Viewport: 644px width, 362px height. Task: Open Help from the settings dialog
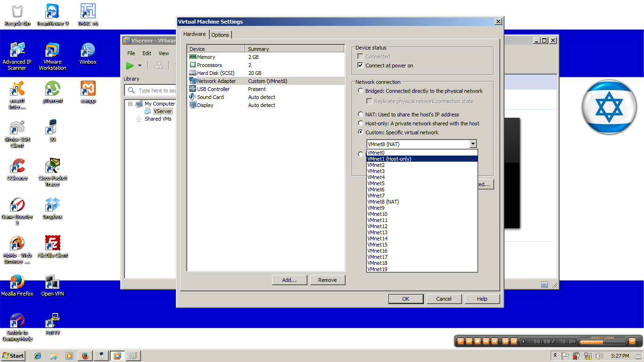(482, 299)
